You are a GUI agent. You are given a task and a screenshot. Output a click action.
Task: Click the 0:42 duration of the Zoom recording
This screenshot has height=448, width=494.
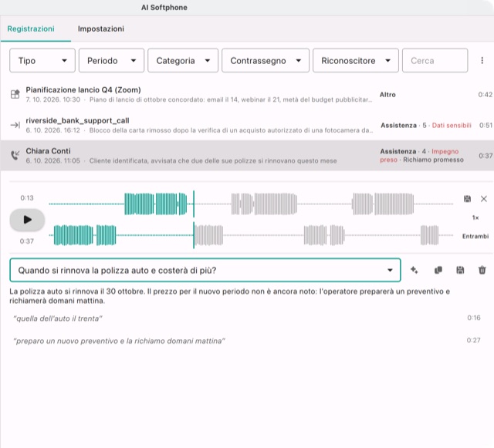tap(486, 94)
